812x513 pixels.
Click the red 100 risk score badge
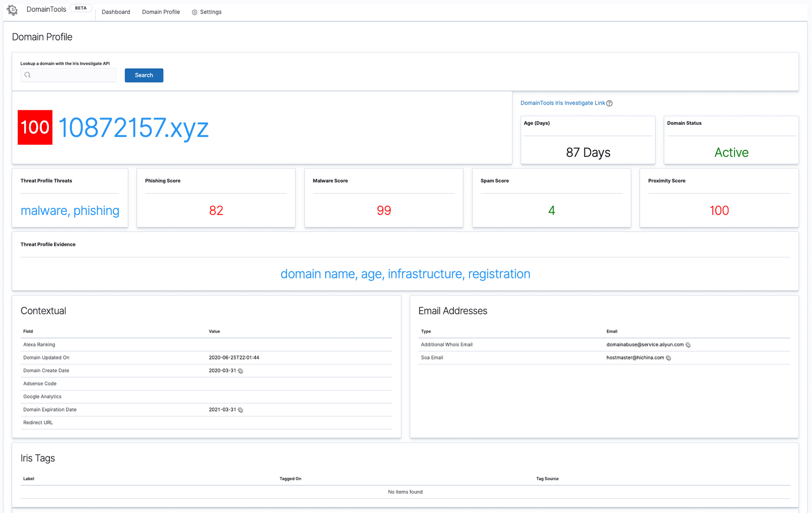35,128
